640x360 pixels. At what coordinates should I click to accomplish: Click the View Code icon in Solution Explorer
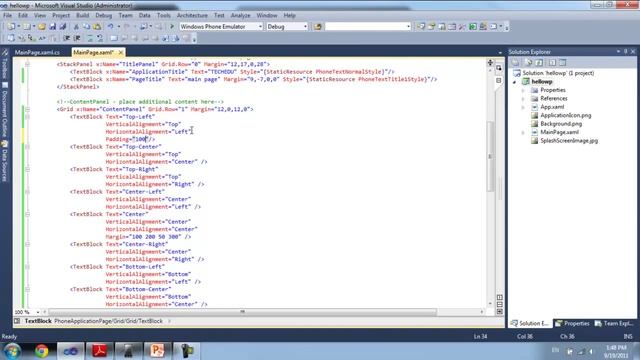click(552, 62)
